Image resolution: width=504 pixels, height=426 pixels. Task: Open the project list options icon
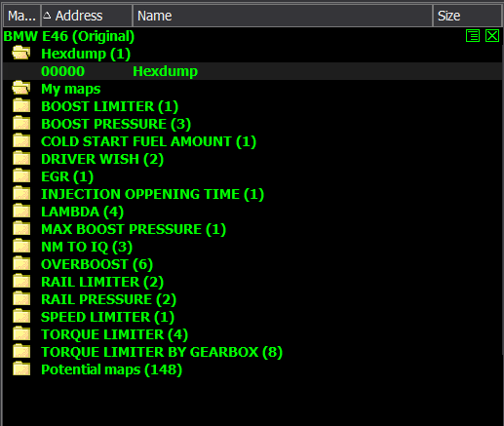click(x=473, y=36)
